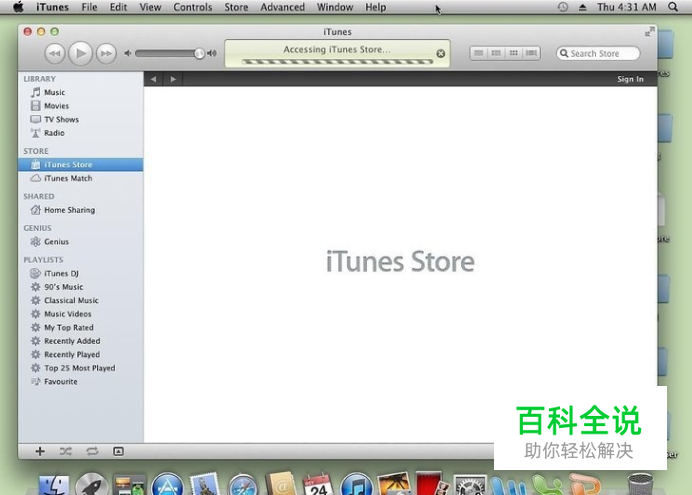Image resolution: width=692 pixels, height=495 pixels.
Task: Open Spotlight search in menu bar
Action: [673, 7]
